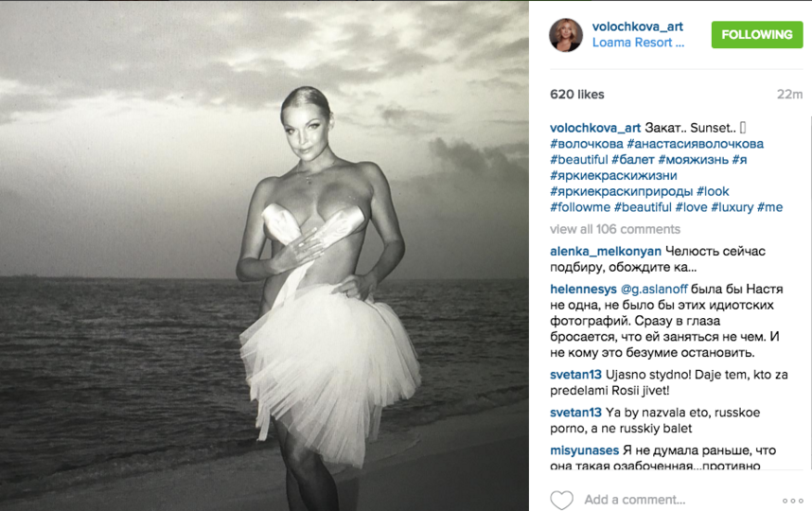Open the Loama Resort location link
Screen dimensions: 812x511
(x=638, y=43)
